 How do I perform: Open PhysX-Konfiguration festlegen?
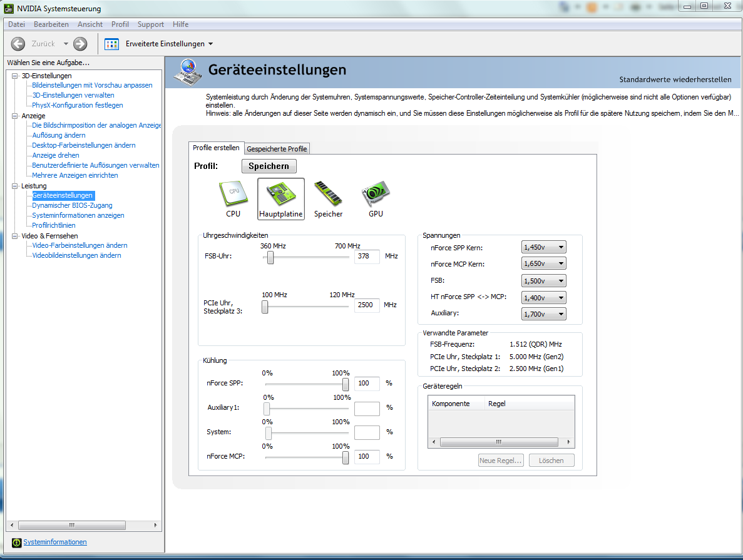pos(77,105)
